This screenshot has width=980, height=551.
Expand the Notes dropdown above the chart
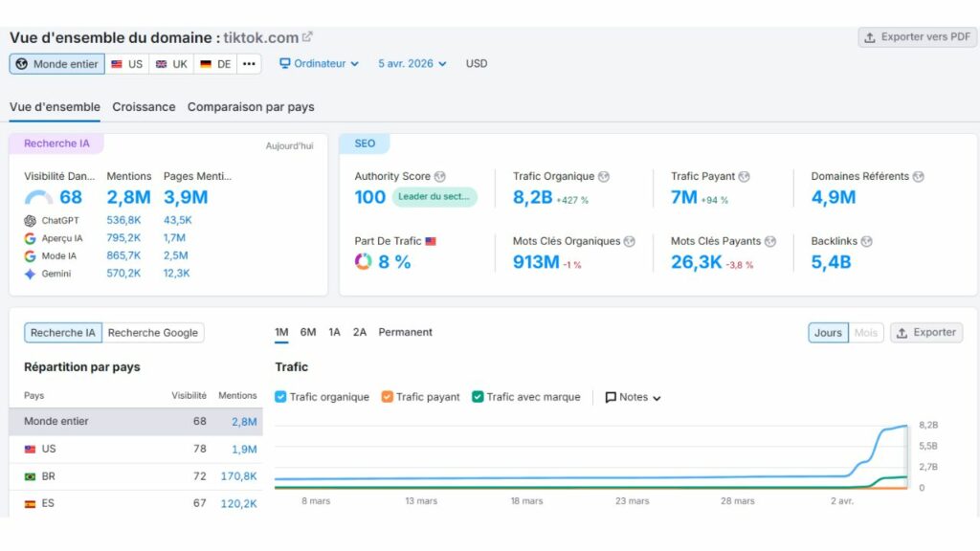[631, 396]
